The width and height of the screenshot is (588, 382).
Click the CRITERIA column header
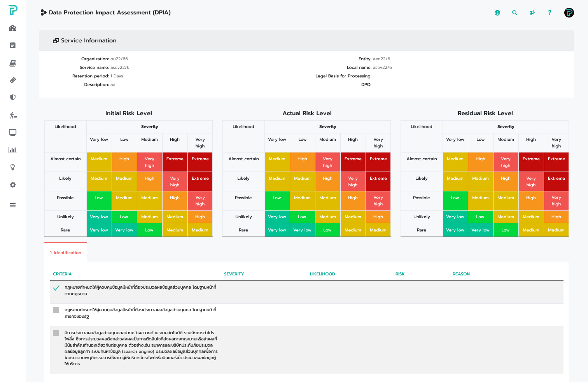(x=62, y=274)
